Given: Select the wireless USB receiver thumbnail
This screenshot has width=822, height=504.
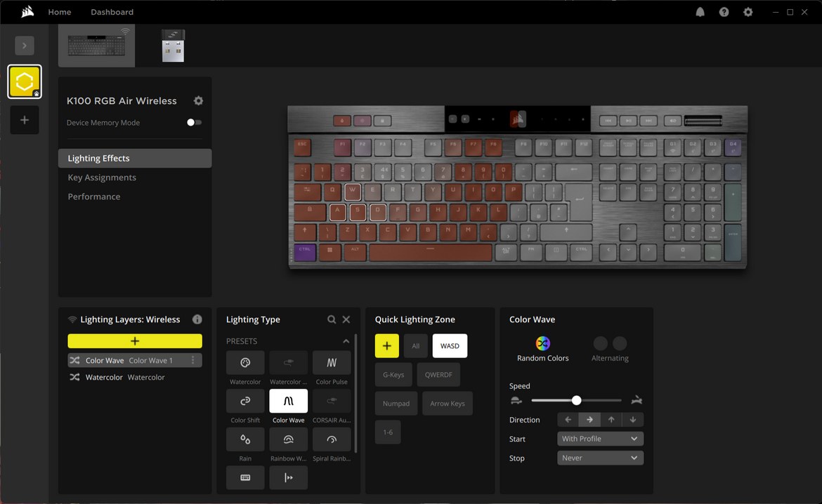Looking at the screenshot, I should coord(173,46).
